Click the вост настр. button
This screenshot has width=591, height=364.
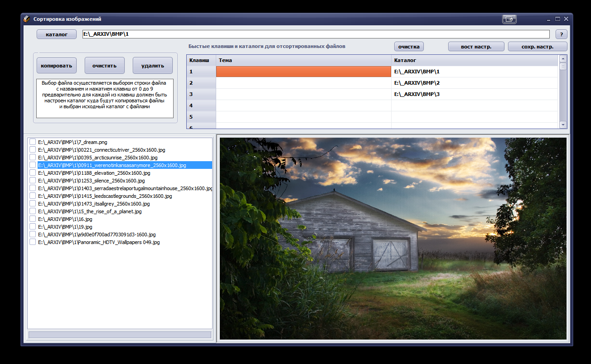[476, 47]
